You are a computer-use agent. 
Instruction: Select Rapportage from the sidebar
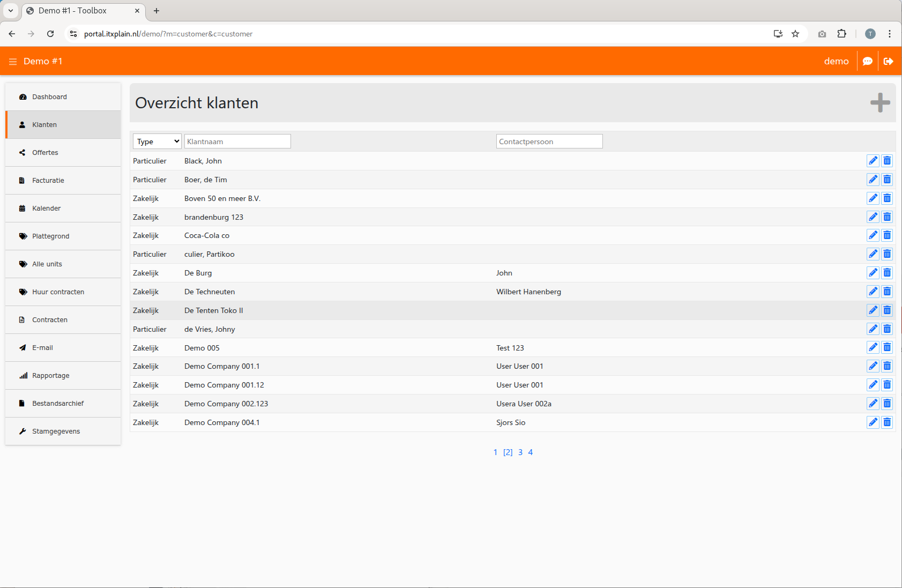pos(50,376)
